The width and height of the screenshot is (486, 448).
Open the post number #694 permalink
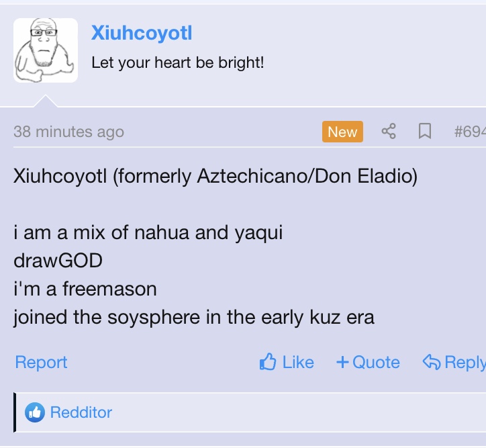[470, 131]
